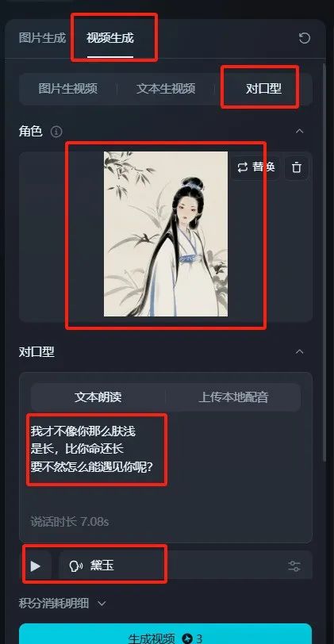Choose 文本生视频 option
334x644 pixels.
point(166,89)
